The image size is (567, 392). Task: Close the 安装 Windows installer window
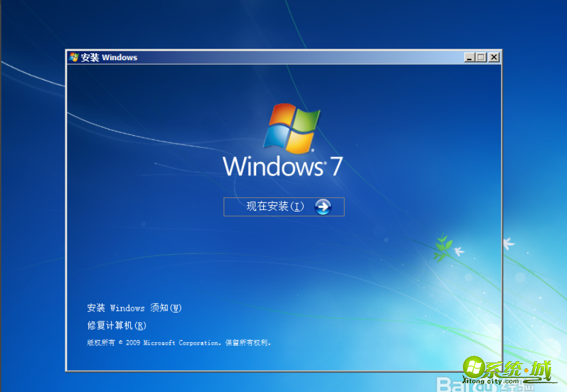pos(492,57)
